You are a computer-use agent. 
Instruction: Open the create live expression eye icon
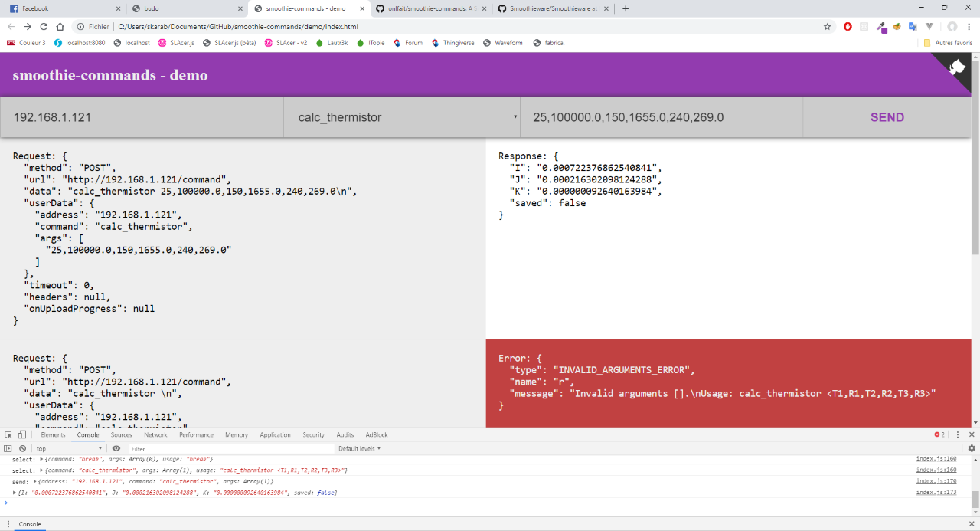click(x=116, y=448)
